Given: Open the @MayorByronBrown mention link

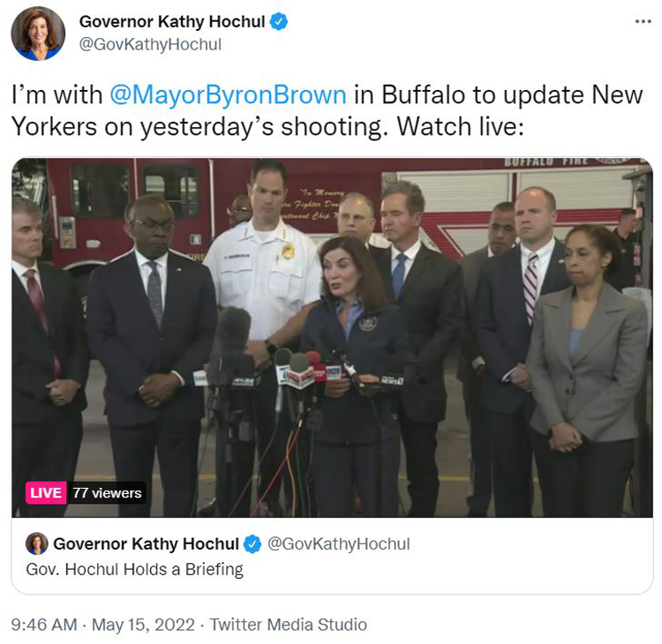Looking at the screenshot, I should tap(228, 94).
